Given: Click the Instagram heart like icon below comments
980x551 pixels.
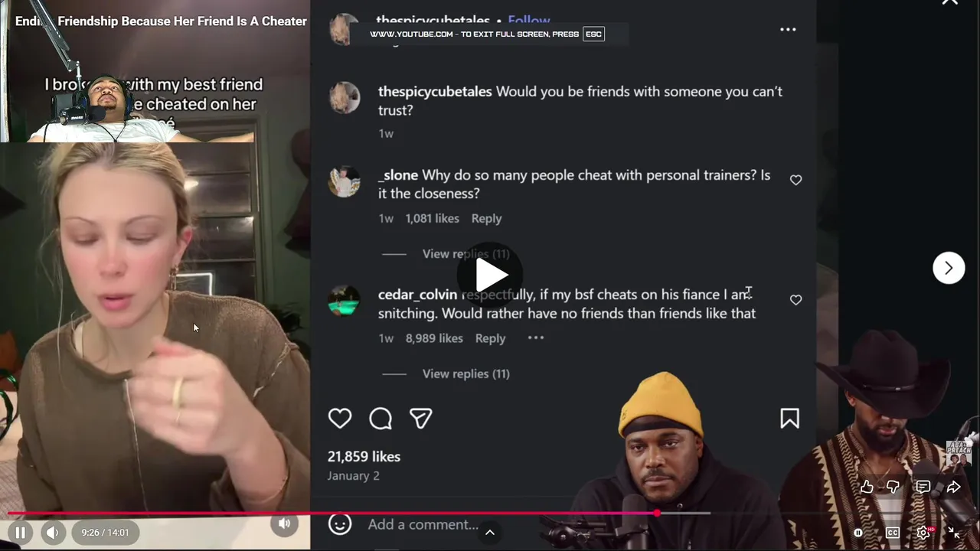Looking at the screenshot, I should pos(340,418).
